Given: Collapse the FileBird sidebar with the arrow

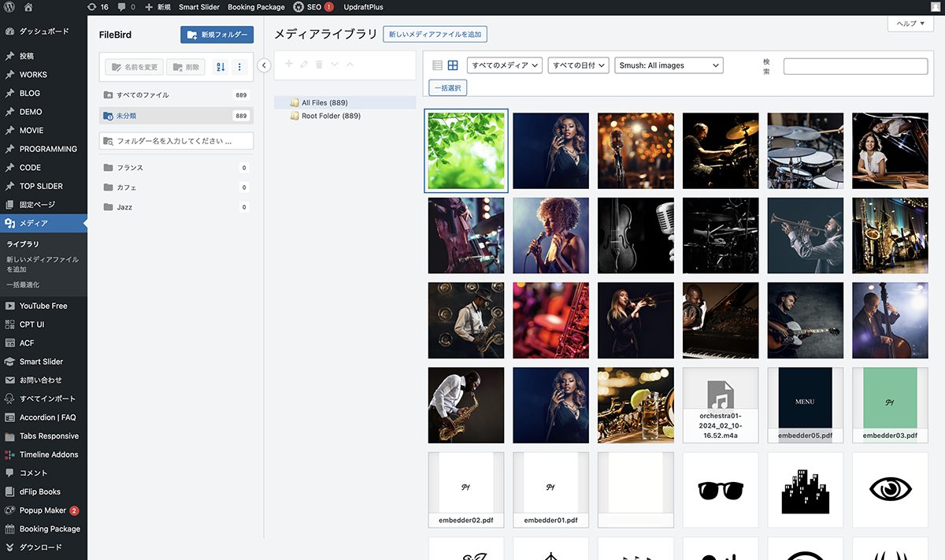Looking at the screenshot, I should [265, 65].
